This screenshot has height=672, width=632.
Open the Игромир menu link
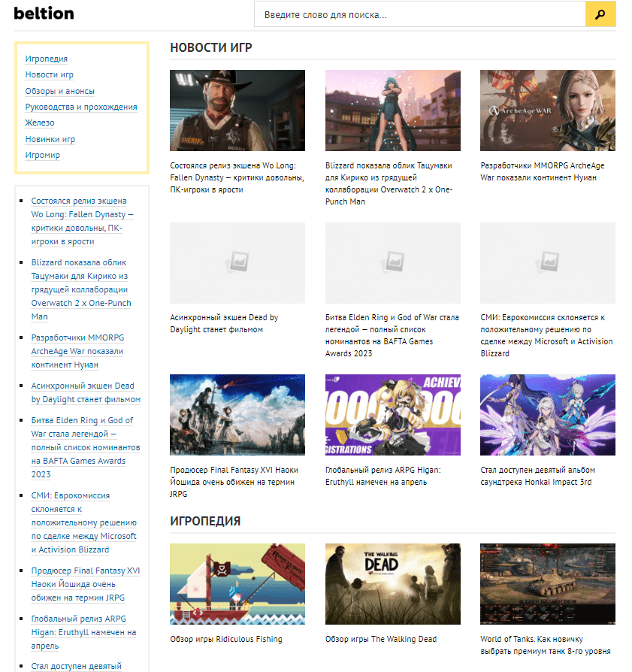pyautogui.click(x=42, y=155)
